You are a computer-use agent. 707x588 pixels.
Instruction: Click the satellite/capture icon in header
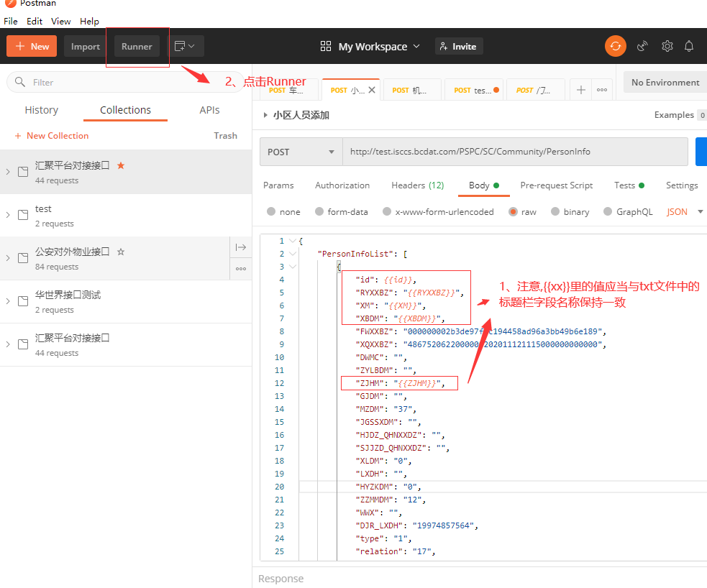coord(642,46)
